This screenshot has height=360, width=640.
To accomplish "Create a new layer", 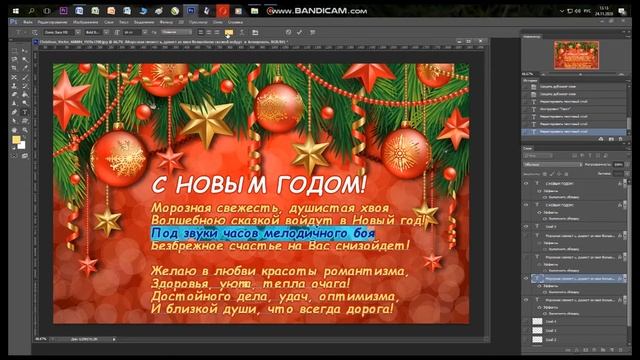I will coord(612,350).
